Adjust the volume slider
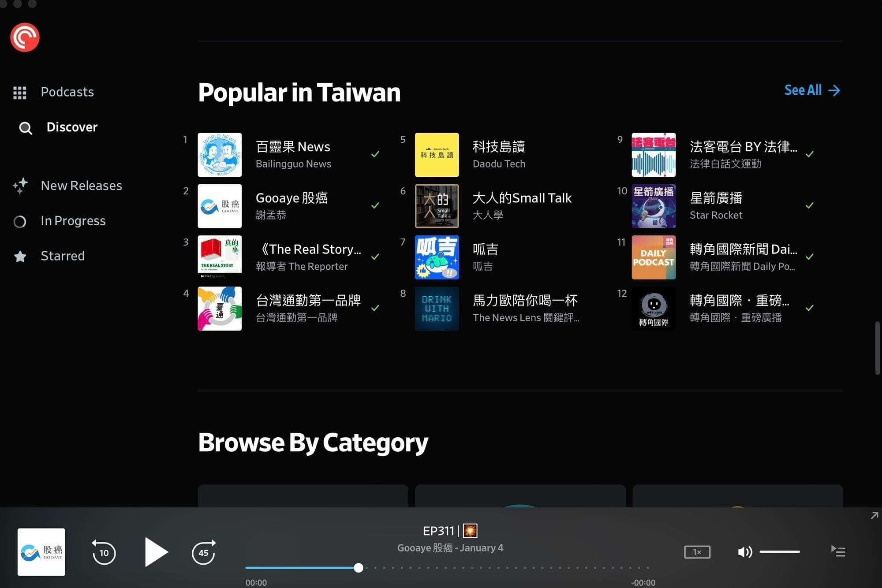 [x=781, y=552]
